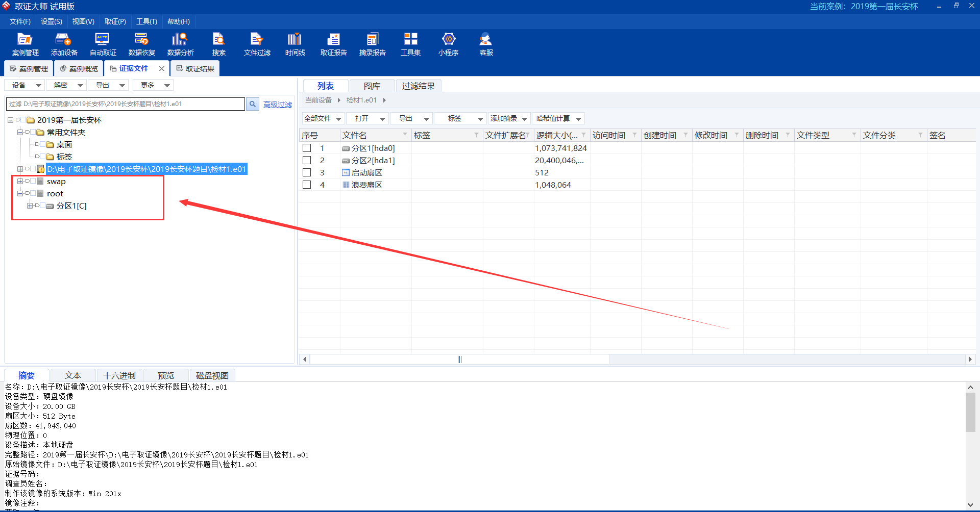Open the 工具(T) menu

pos(146,21)
